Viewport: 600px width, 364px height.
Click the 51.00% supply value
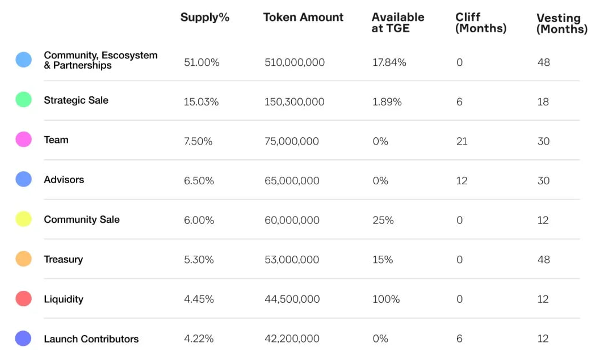pos(202,62)
